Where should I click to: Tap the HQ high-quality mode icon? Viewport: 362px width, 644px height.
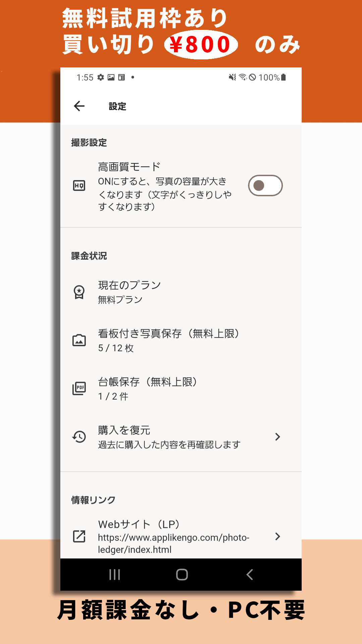coord(79,185)
